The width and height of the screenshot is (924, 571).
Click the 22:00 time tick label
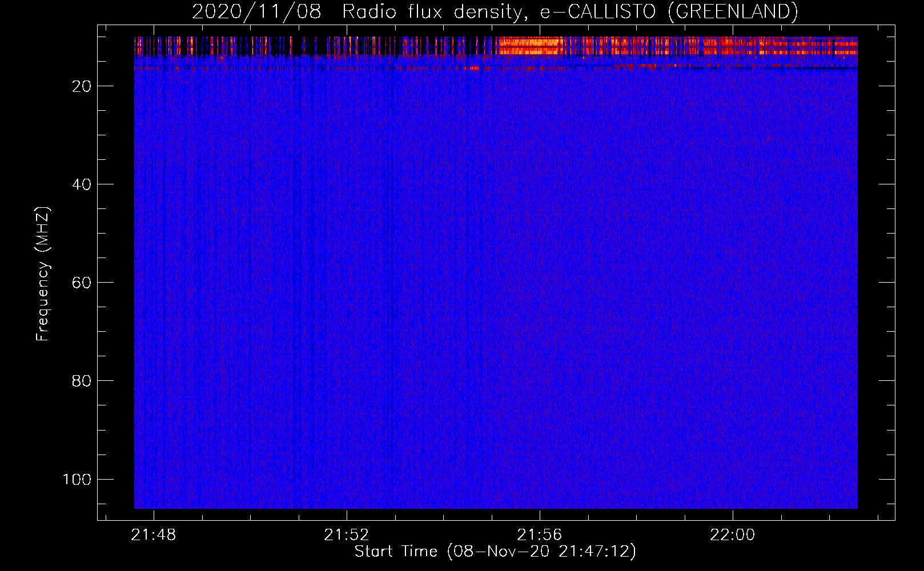[733, 534]
